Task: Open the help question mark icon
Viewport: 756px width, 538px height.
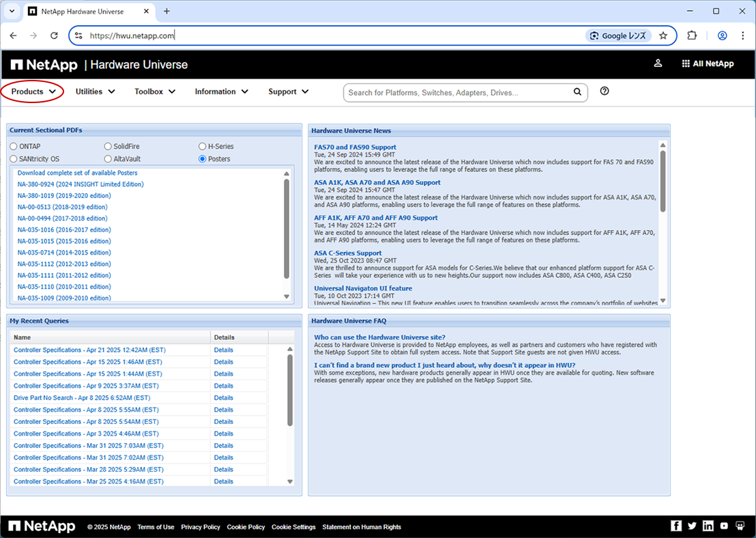Action: point(605,91)
